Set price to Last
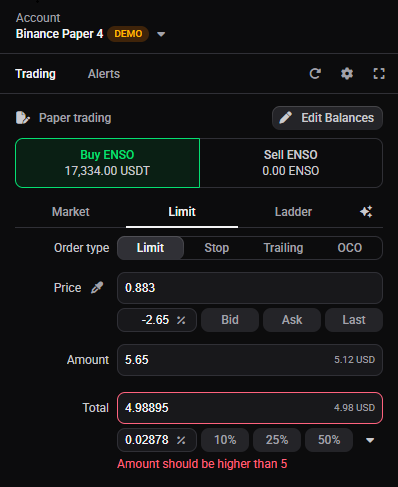The height and width of the screenshot is (487, 398). pos(354,320)
